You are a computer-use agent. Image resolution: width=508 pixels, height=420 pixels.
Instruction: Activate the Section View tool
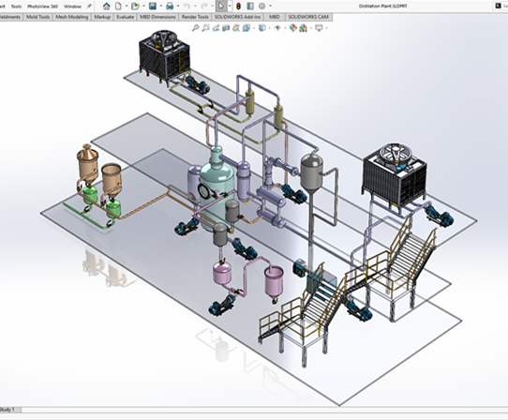click(x=226, y=28)
